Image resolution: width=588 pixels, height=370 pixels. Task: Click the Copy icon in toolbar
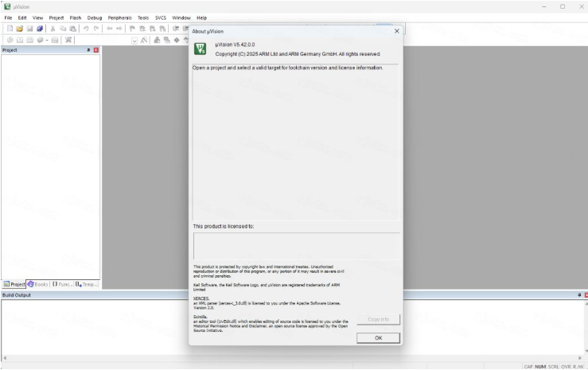click(63, 29)
